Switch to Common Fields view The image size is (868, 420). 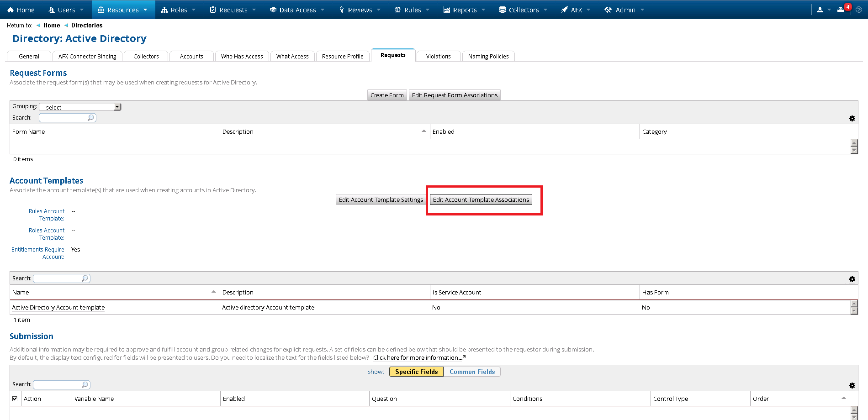click(472, 372)
